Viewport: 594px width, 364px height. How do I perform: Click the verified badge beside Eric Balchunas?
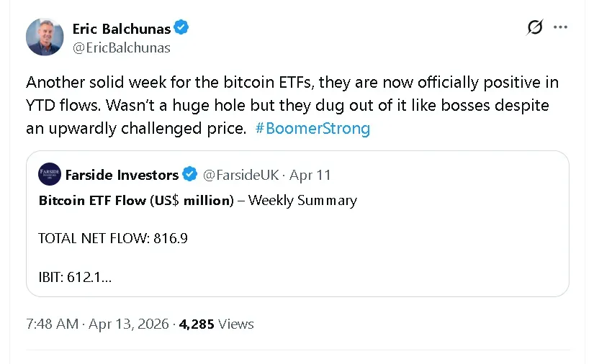[182, 29]
